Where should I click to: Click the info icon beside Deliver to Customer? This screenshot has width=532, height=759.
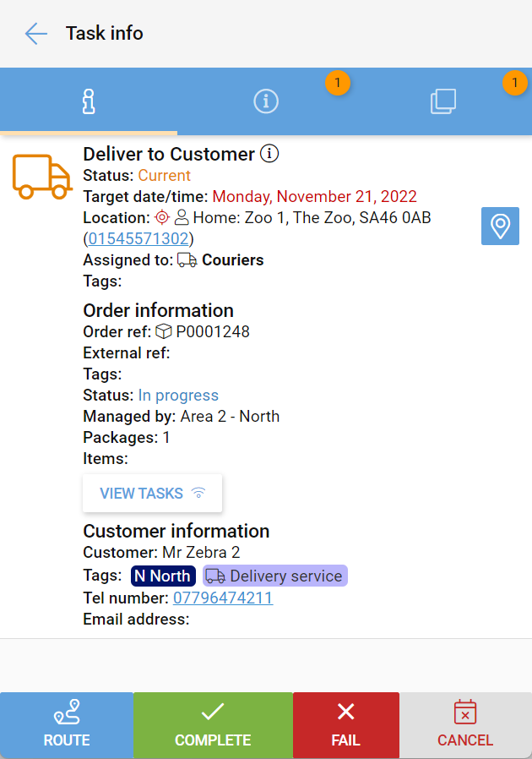point(269,154)
